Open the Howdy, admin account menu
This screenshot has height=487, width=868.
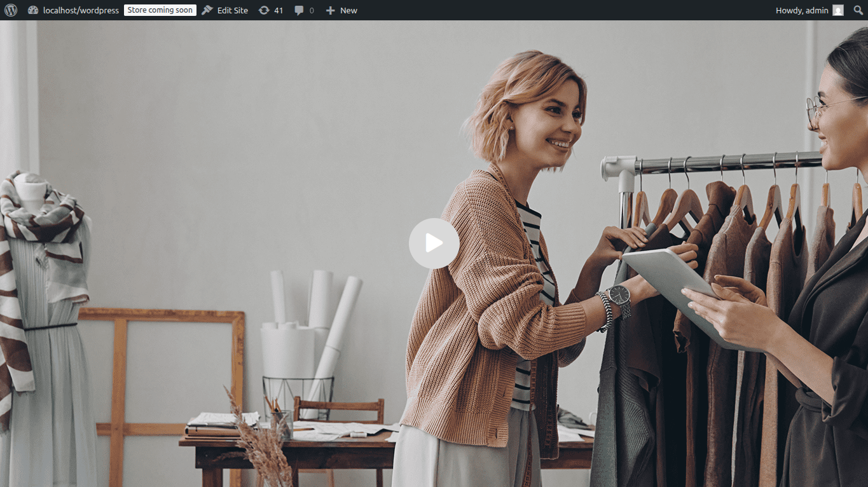pyautogui.click(x=809, y=10)
